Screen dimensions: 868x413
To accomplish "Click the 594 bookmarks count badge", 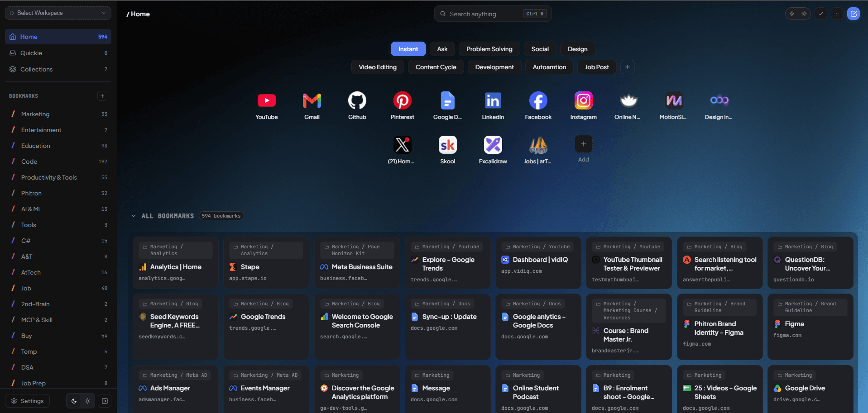I will coord(221,216).
